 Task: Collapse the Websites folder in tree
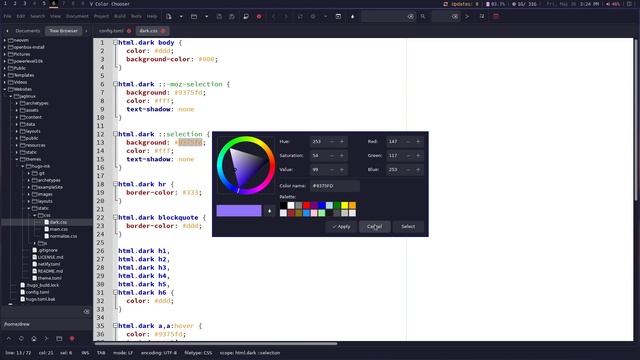(x=5, y=89)
